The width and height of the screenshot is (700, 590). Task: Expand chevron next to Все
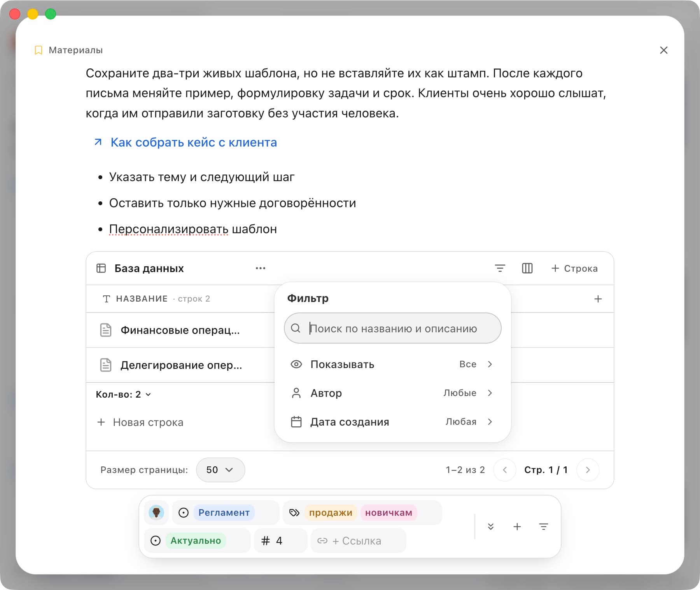pos(490,364)
